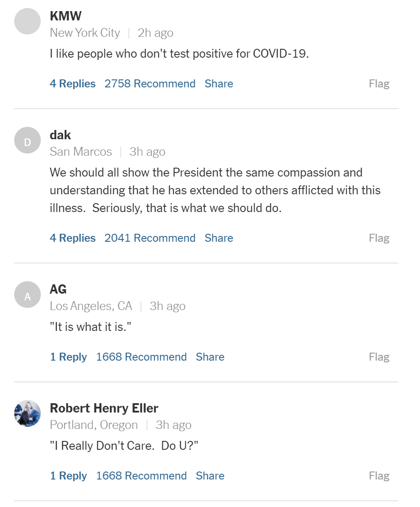Click KMW's blank gray avatar
This screenshot has height=507, width=420.
(27, 21)
